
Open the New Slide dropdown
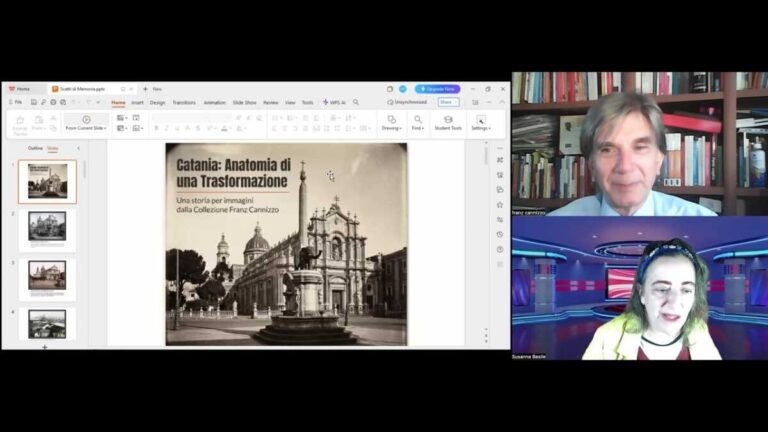coord(122,118)
